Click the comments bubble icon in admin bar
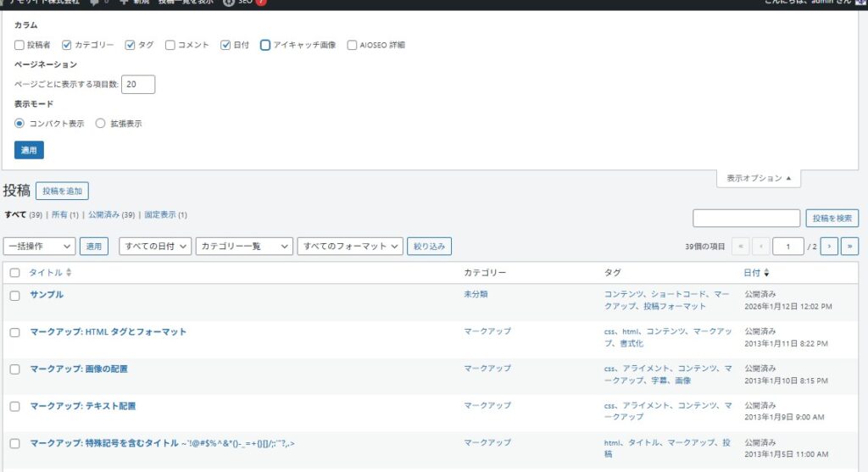868x472 pixels. (x=94, y=3)
